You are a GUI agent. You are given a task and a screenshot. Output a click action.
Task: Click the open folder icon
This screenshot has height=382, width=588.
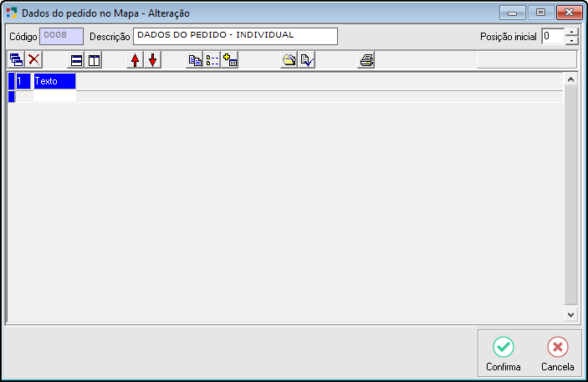tap(289, 60)
